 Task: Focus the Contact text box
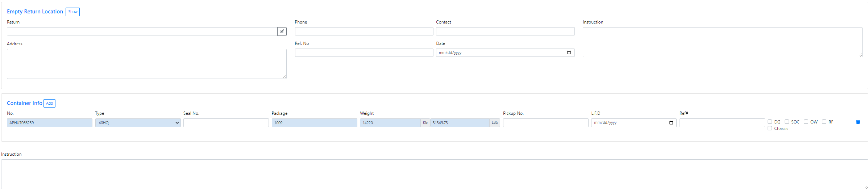coord(505,31)
